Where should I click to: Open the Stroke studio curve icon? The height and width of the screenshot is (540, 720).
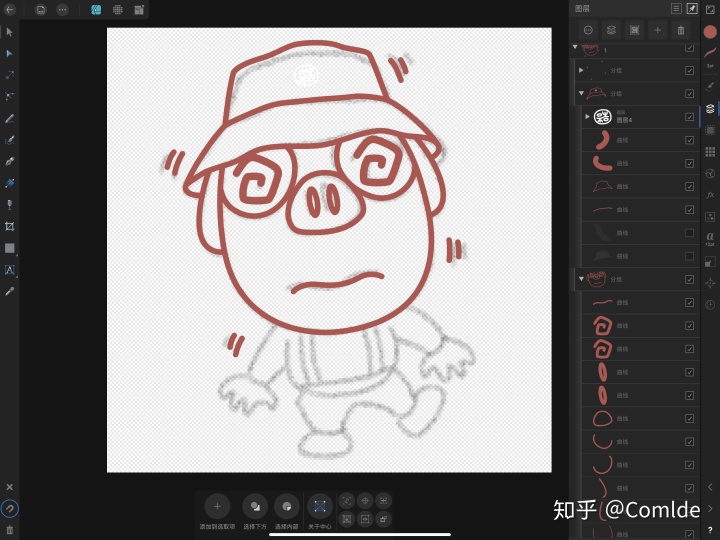tap(710, 53)
